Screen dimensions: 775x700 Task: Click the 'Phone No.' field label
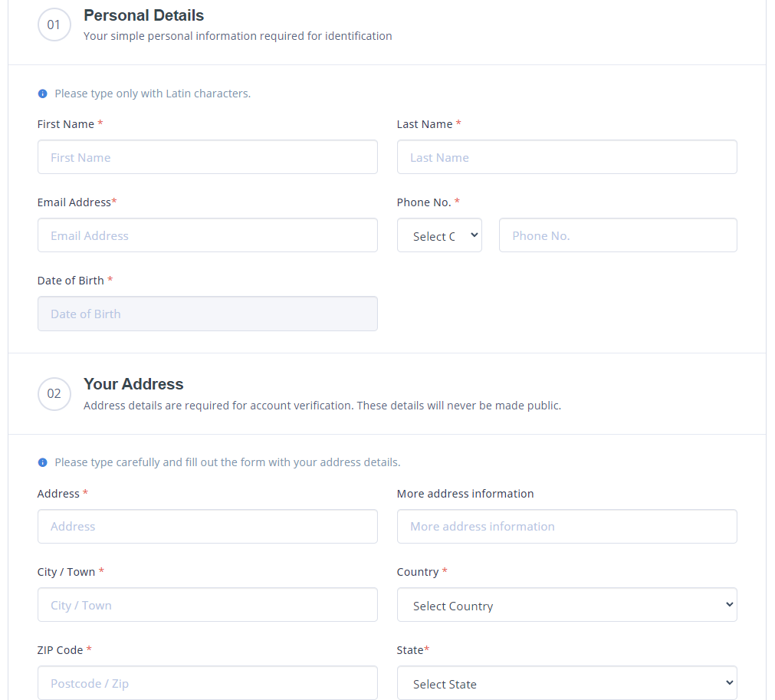tap(424, 202)
